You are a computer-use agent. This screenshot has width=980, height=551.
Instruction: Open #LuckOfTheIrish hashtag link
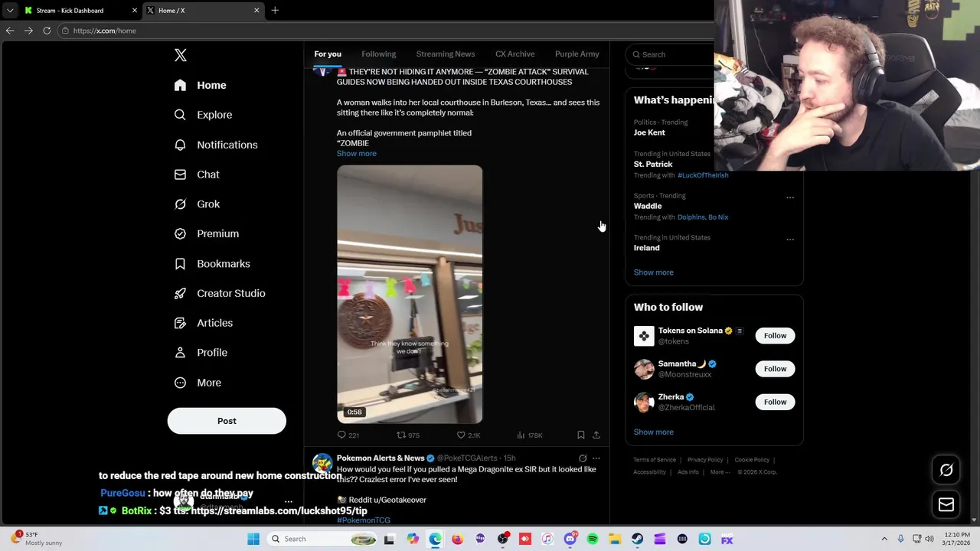(703, 175)
